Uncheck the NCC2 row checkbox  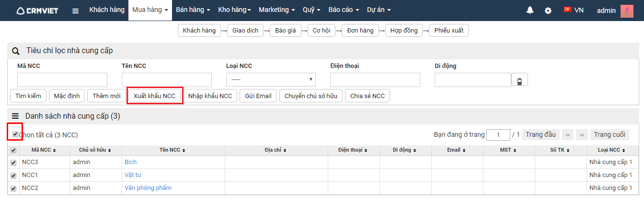pos(13,188)
